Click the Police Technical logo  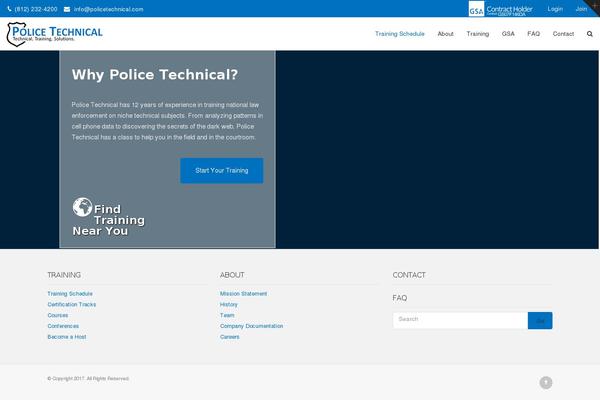point(55,34)
